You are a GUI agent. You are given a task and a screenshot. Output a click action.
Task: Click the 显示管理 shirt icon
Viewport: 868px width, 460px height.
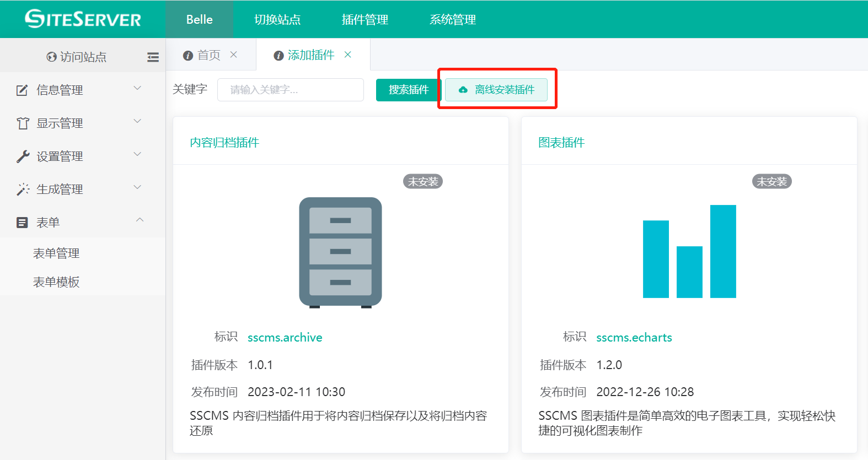point(23,123)
